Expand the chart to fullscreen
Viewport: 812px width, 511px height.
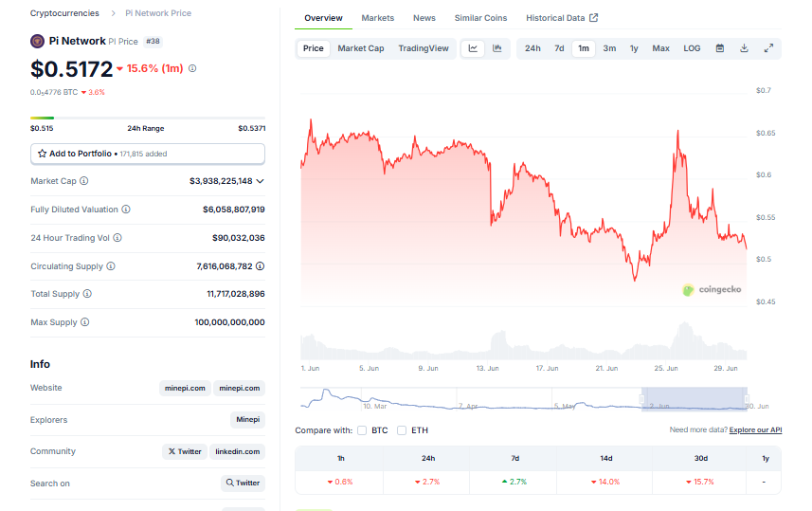click(x=768, y=48)
